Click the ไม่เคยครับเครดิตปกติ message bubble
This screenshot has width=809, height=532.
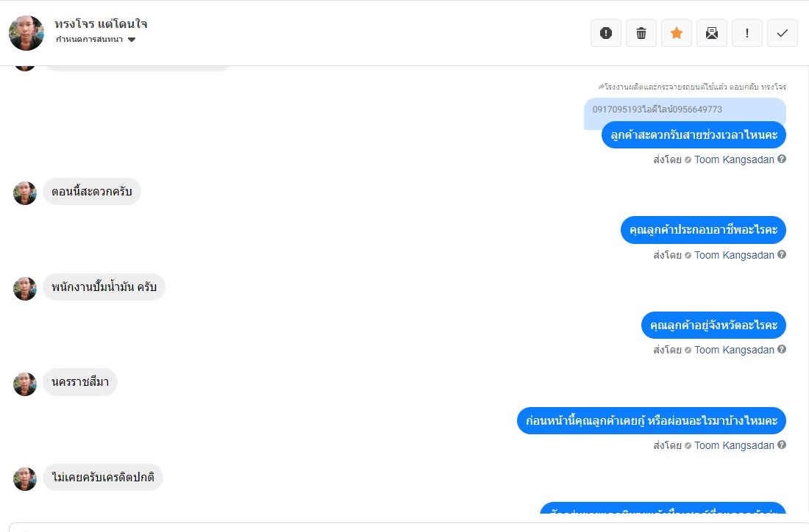coord(102,478)
